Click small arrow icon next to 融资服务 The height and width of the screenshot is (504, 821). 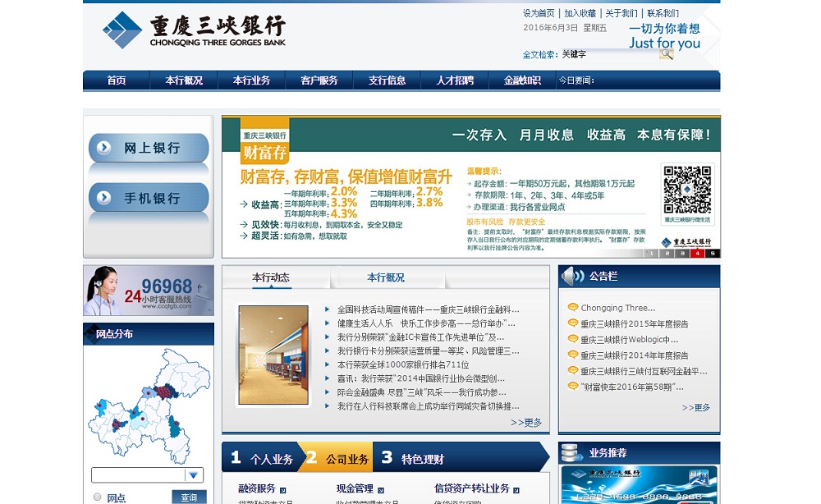tap(282, 490)
